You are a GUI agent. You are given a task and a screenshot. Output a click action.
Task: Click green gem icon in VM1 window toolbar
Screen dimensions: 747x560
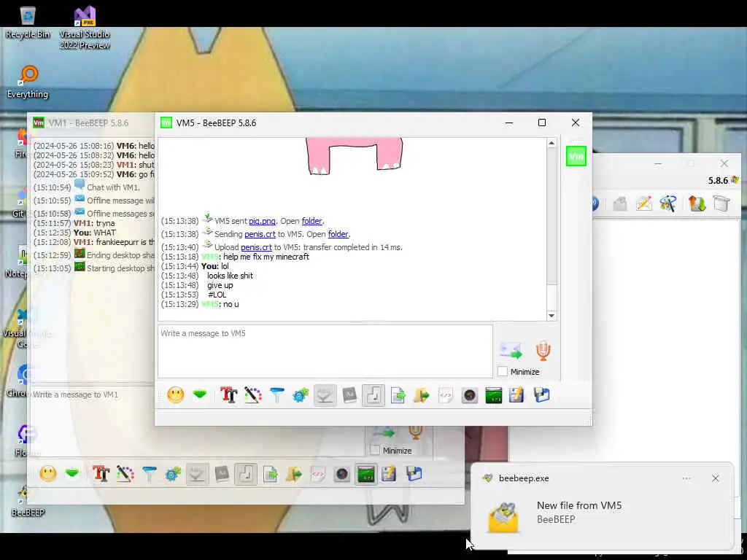[x=72, y=474]
